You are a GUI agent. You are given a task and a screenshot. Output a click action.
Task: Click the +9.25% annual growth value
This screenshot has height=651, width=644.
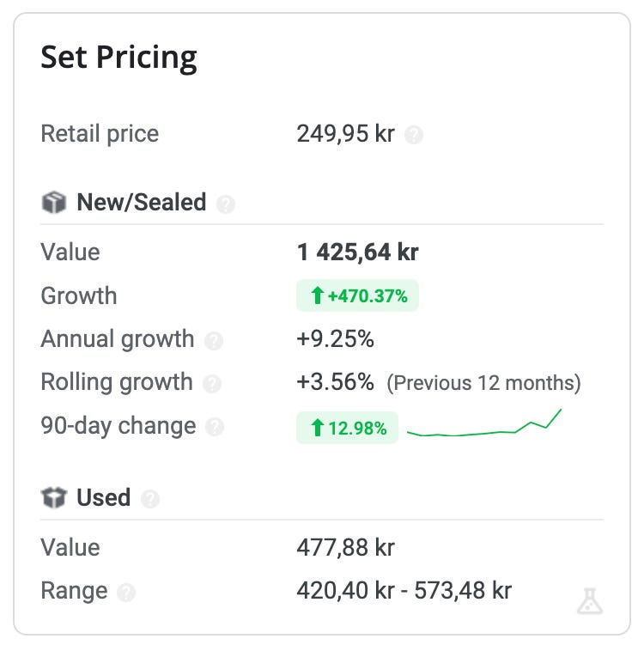(335, 339)
